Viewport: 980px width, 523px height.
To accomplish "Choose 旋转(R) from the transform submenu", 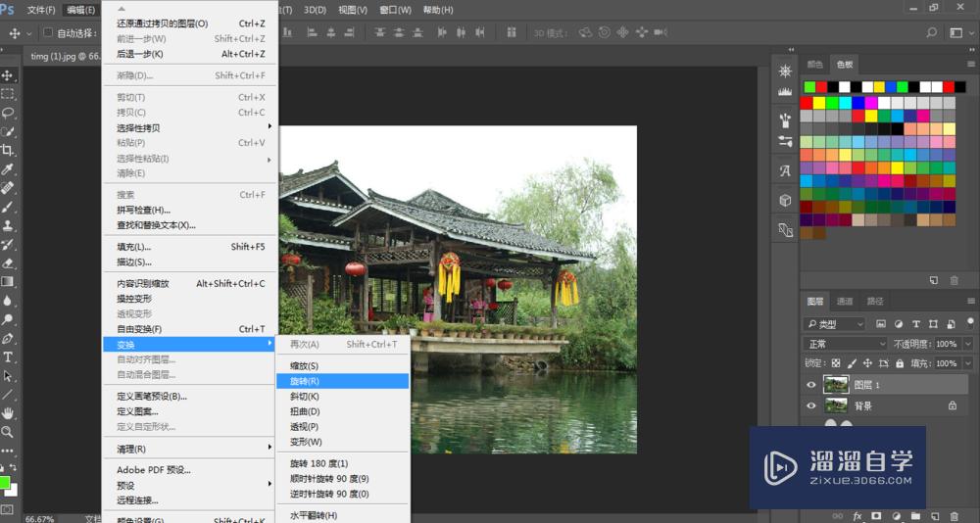I will pyautogui.click(x=305, y=381).
